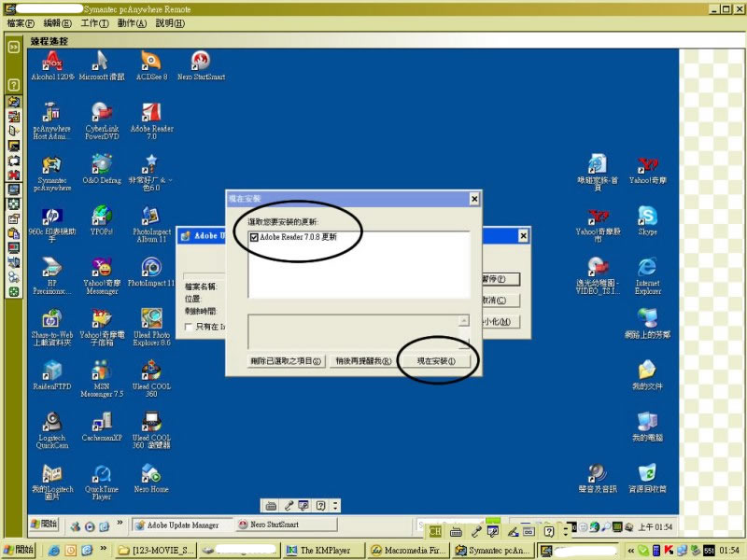
Task: Click the CH language indicator
Action: click(x=435, y=531)
